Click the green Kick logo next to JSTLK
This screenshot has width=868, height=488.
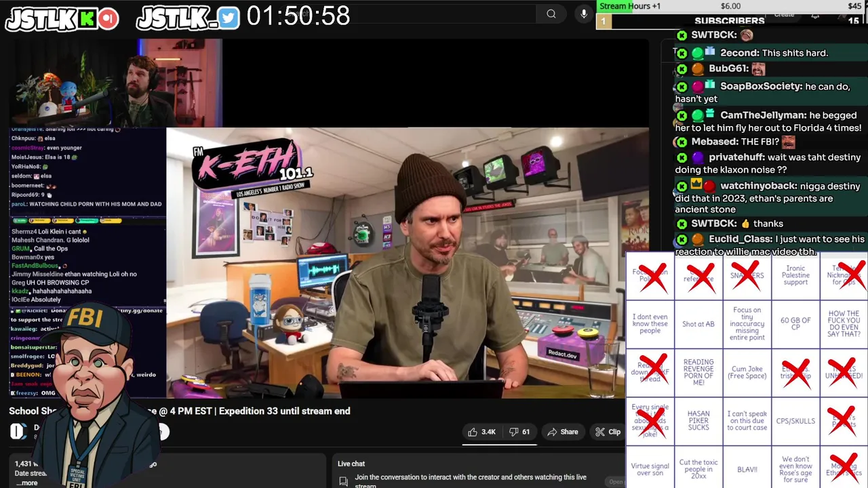click(x=87, y=19)
